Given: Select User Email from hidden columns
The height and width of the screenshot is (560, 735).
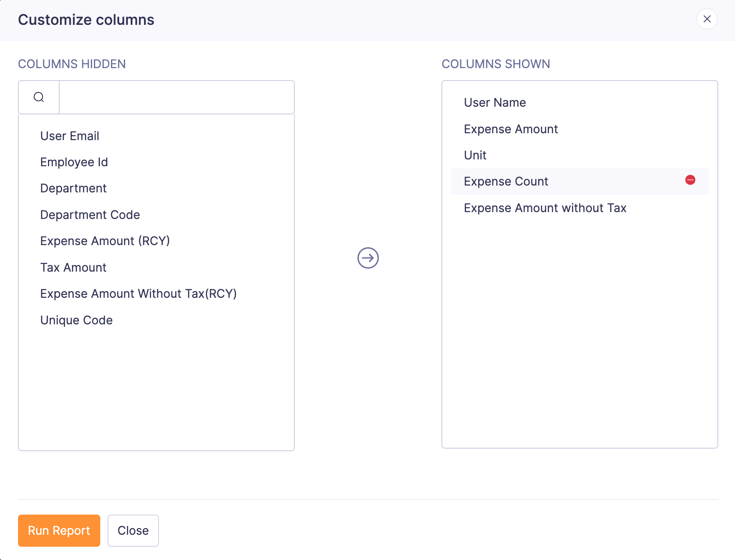Looking at the screenshot, I should coord(69,136).
